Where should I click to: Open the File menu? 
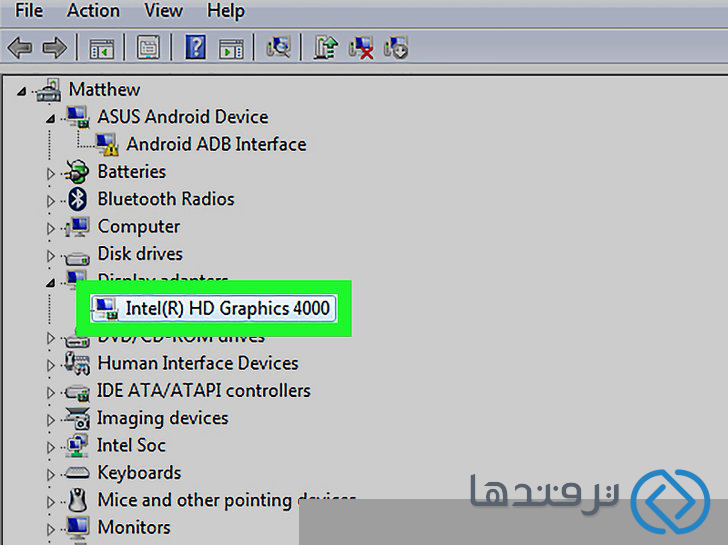pyautogui.click(x=29, y=10)
